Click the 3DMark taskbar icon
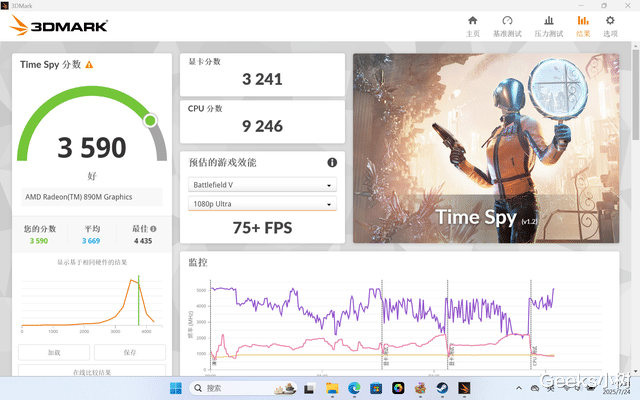Viewport: 640px width, 400px height. click(464, 388)
